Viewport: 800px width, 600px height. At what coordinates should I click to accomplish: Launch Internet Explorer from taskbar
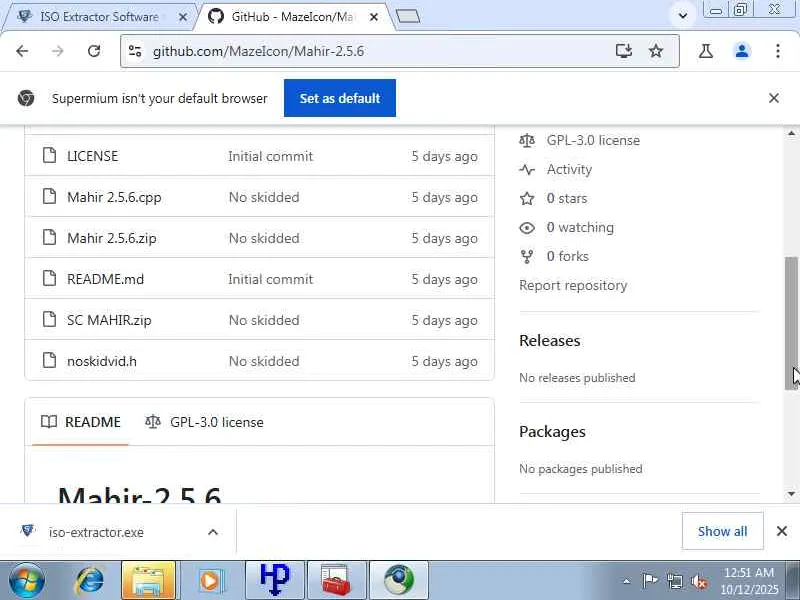[x=90, y=581]
